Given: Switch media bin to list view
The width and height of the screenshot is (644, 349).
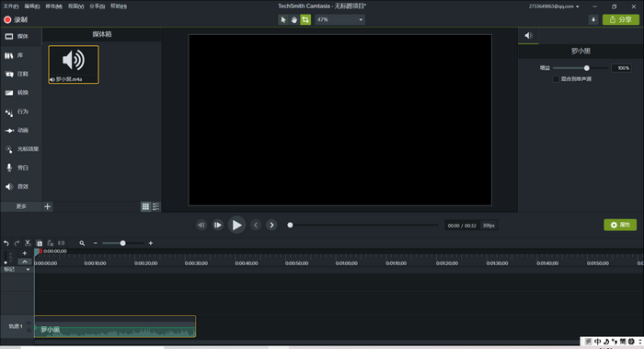Looking at the screenshot, I should pos(156,207).
